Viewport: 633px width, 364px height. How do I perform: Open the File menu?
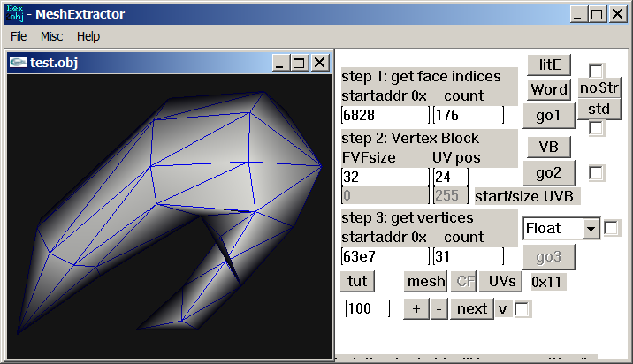pyautogui.click(x=19, y=37)
